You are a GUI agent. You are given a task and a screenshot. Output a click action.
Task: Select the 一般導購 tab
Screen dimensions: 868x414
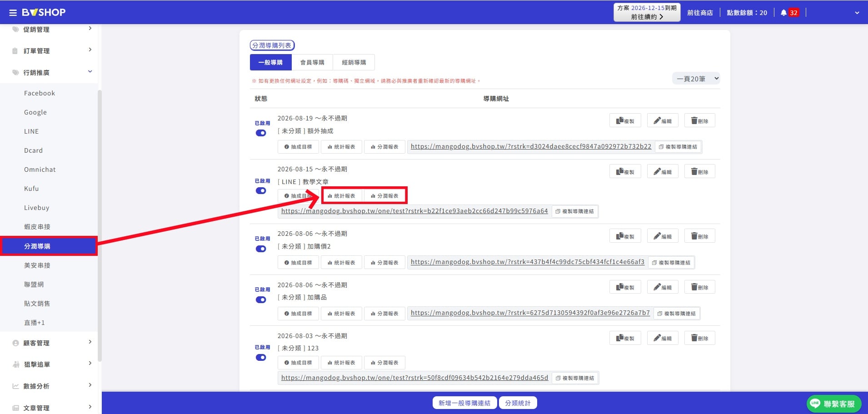pos(271,62)
